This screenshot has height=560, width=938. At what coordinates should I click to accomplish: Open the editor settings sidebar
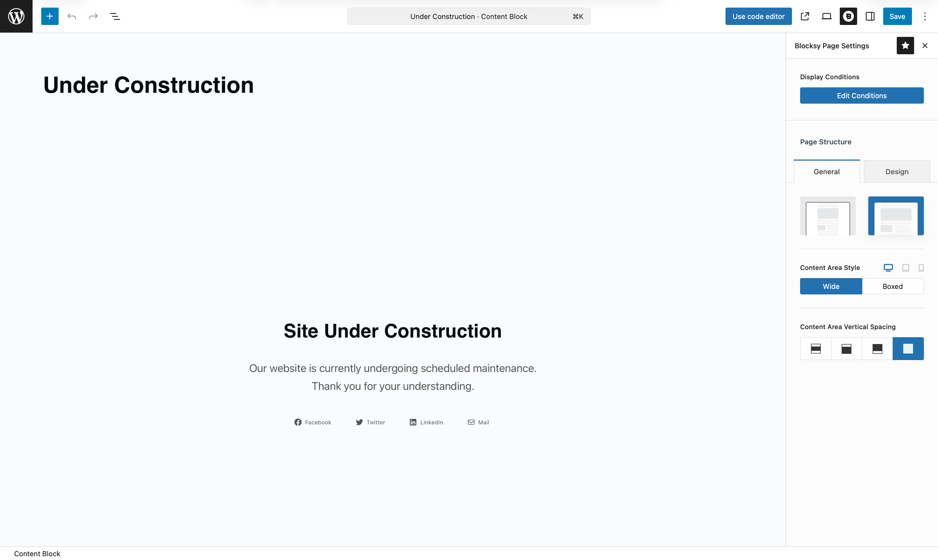click(870, 16)
